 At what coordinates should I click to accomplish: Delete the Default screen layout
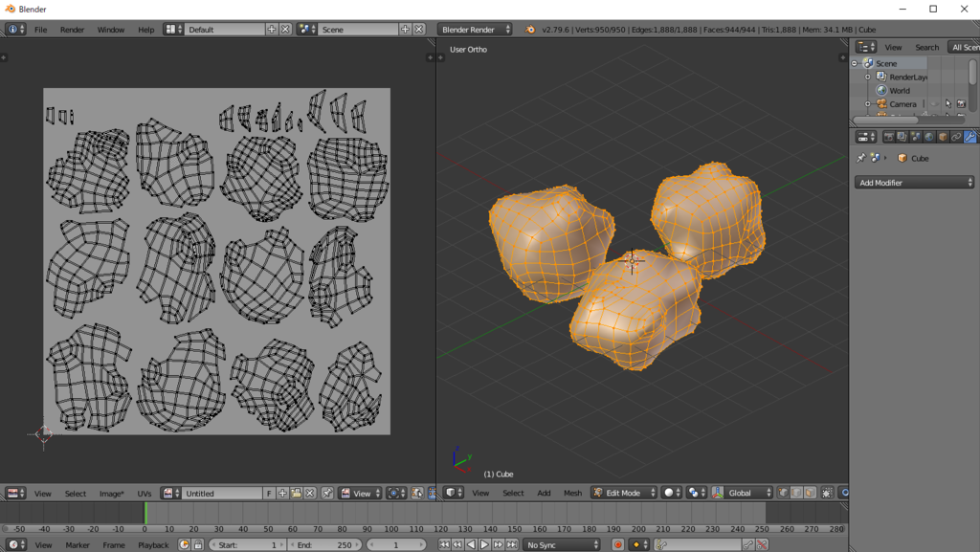coord(285,30)
